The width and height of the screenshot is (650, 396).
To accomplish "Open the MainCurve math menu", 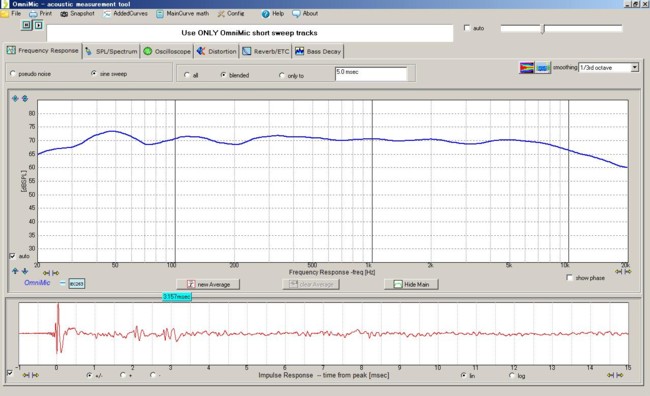I will tap(183, 14).
